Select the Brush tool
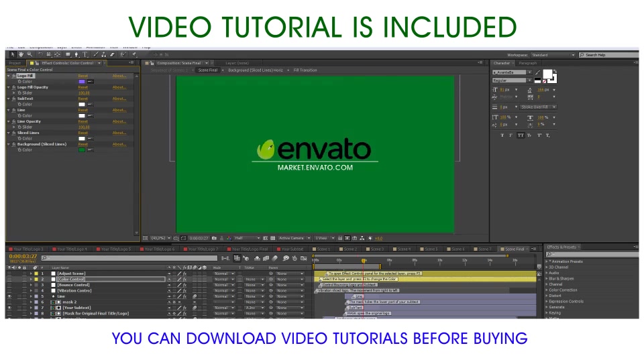Screen dimensions: 644x362 [96, 54]
